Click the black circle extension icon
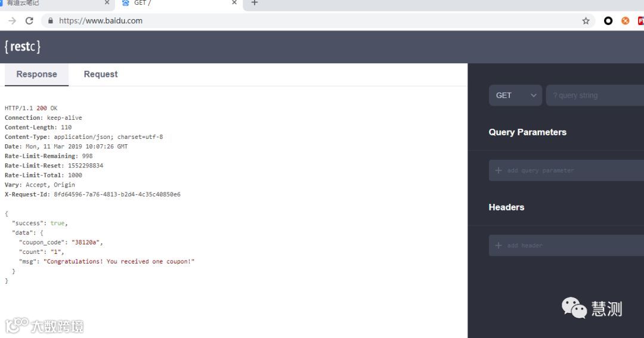This screenshot has height=338, width=644. pyautogui.click(x=608, y=21)
